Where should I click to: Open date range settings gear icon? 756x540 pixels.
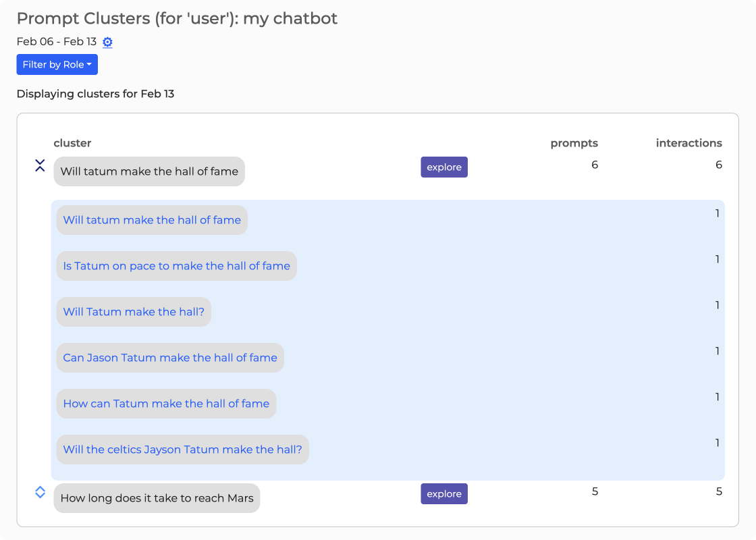click(107, 42)
